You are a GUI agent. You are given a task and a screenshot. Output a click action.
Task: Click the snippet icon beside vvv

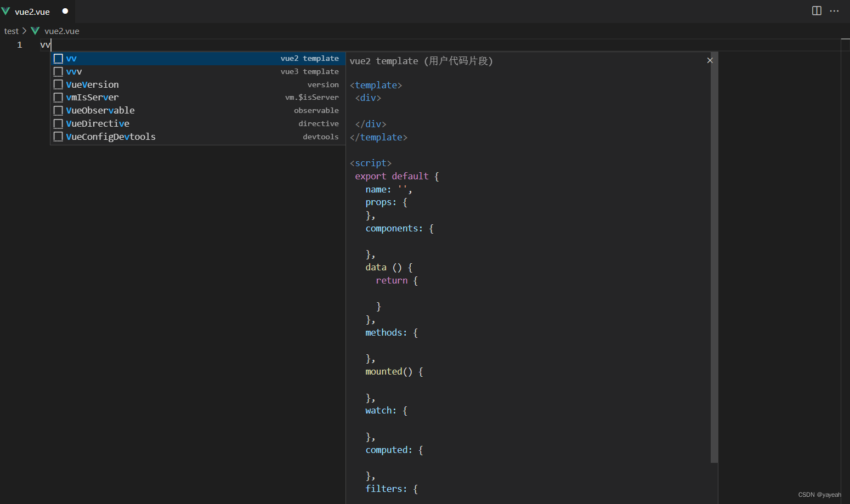[58, 72]
